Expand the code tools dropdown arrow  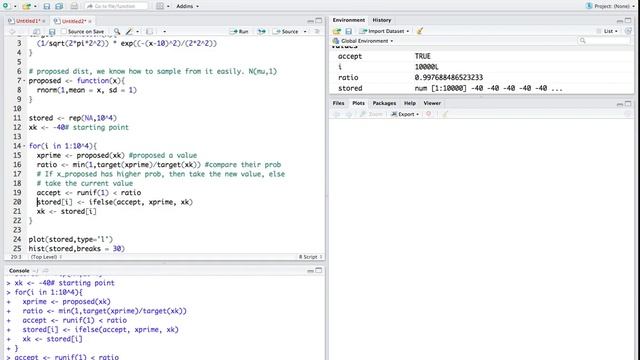pyautogui.click(x=138, y=31)
